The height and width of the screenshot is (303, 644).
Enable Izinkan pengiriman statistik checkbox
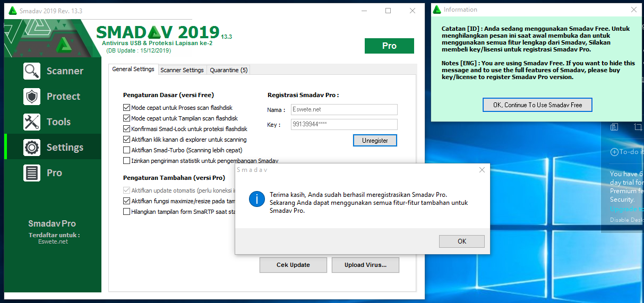tap(126, 160)
